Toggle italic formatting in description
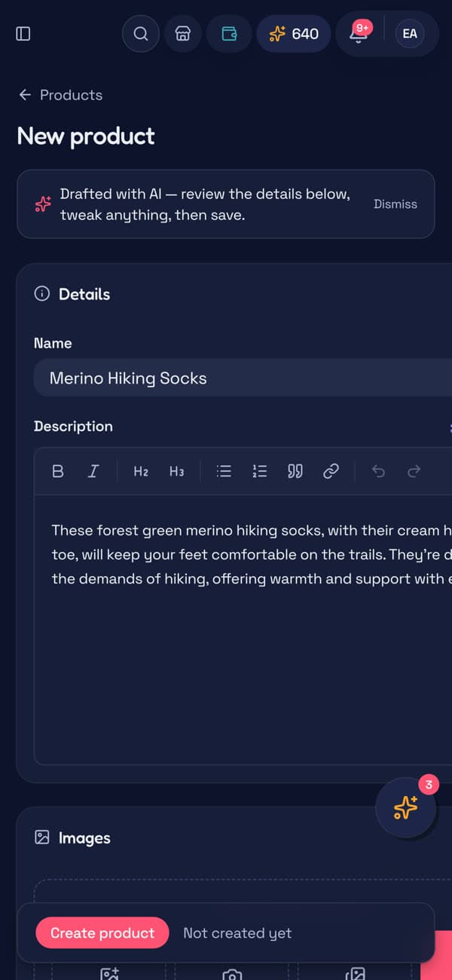This screenshot has height=980, width=452. (93, 471)
